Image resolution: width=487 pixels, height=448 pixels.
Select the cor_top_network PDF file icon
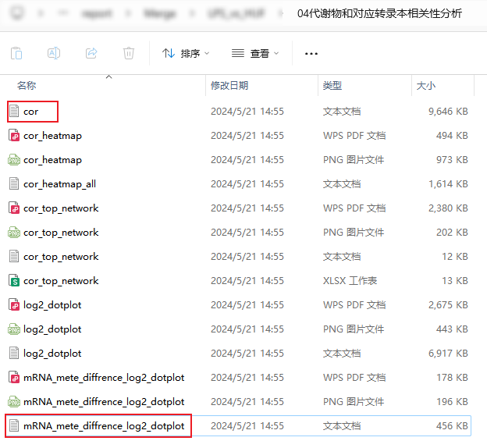point(14,208)
